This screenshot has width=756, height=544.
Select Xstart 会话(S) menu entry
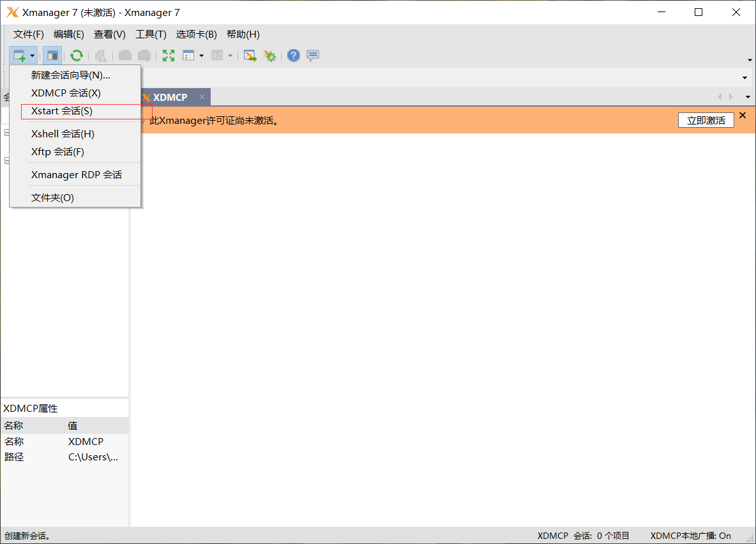(x=75, y=111)
